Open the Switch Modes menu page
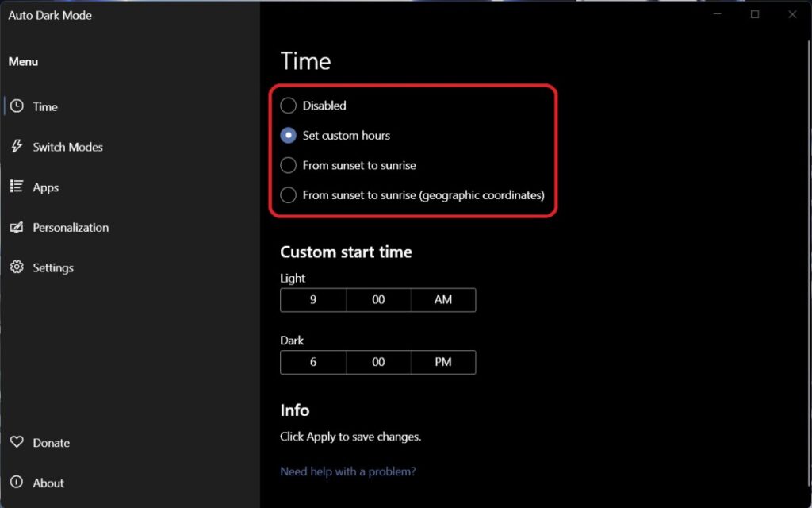 coord(67,147)
